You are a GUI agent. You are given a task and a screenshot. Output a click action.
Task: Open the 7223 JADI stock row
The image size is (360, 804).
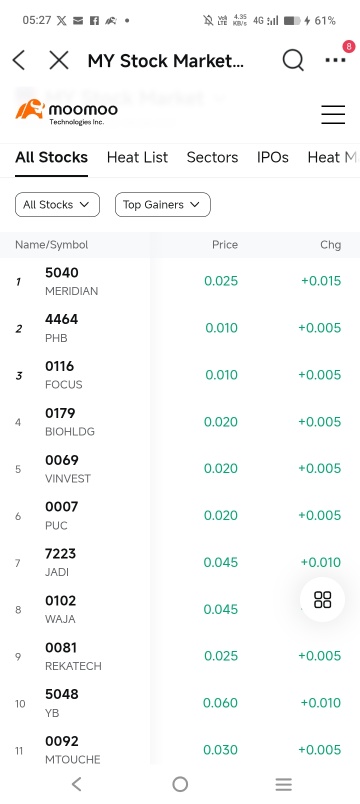point(180,562)
